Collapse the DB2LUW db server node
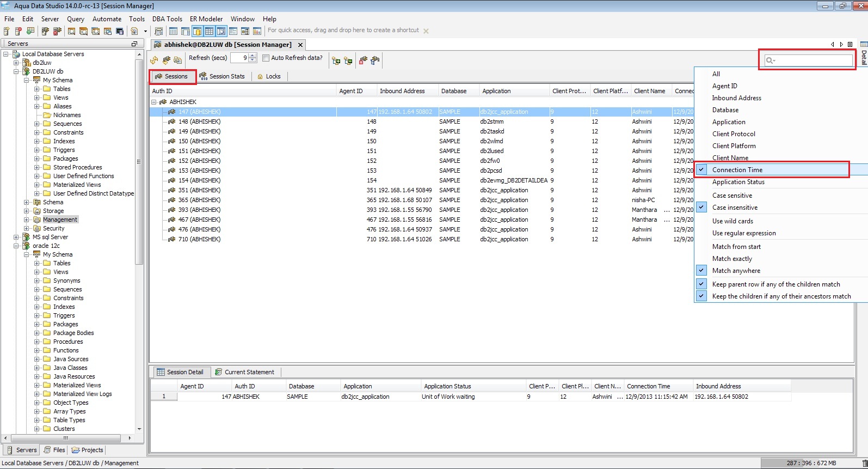 click(16, 71)
